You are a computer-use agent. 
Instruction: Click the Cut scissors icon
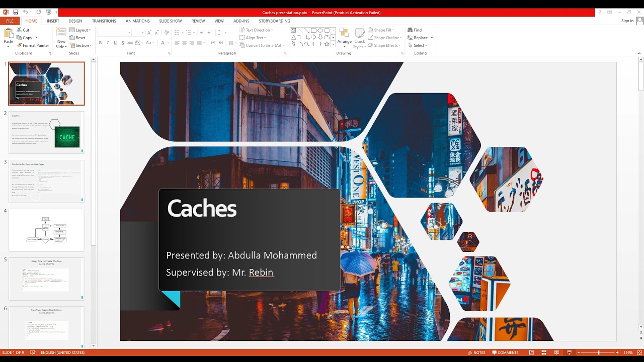click(x=19, y=30)
